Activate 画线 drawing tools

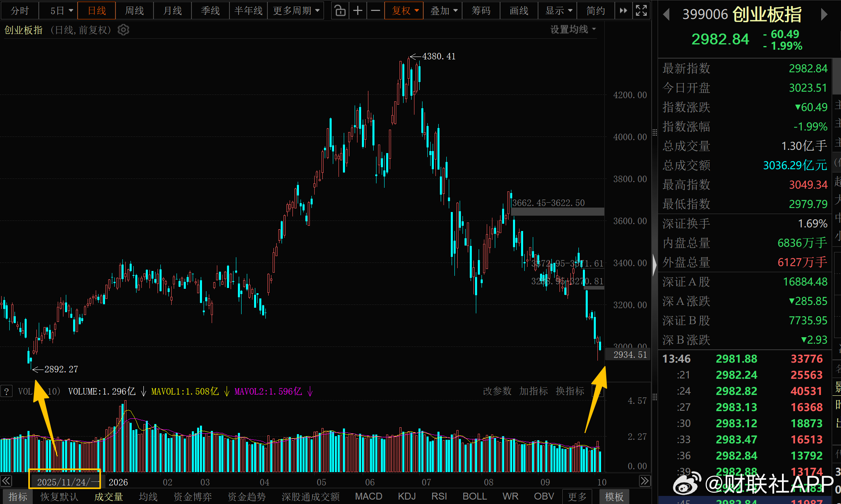tap(519, 11)
